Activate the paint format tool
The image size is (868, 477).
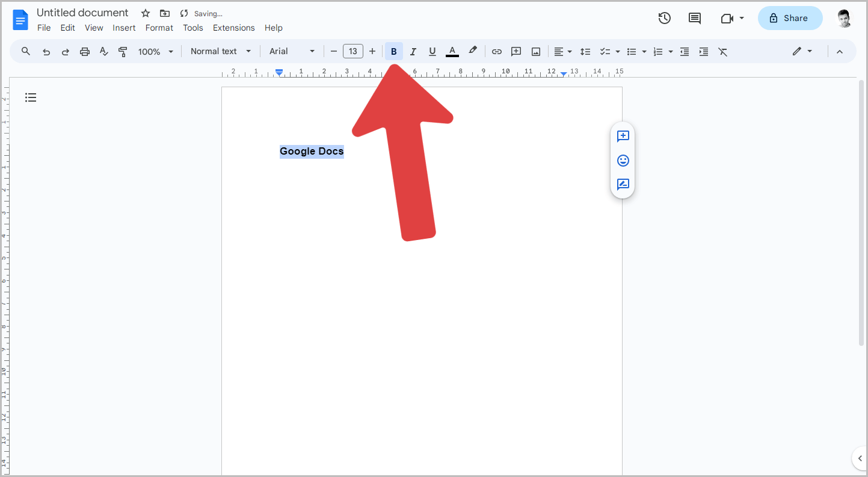click(x=123, y=52)
